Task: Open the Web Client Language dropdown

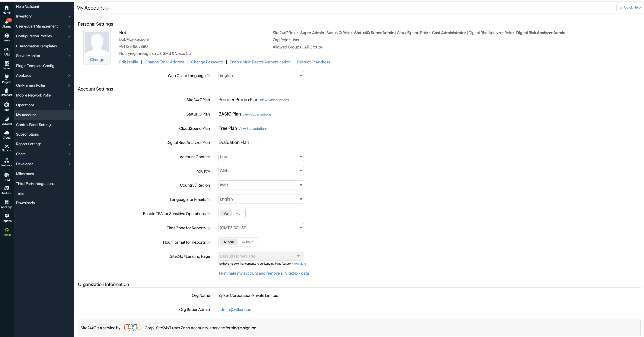Action: (261, 76)
